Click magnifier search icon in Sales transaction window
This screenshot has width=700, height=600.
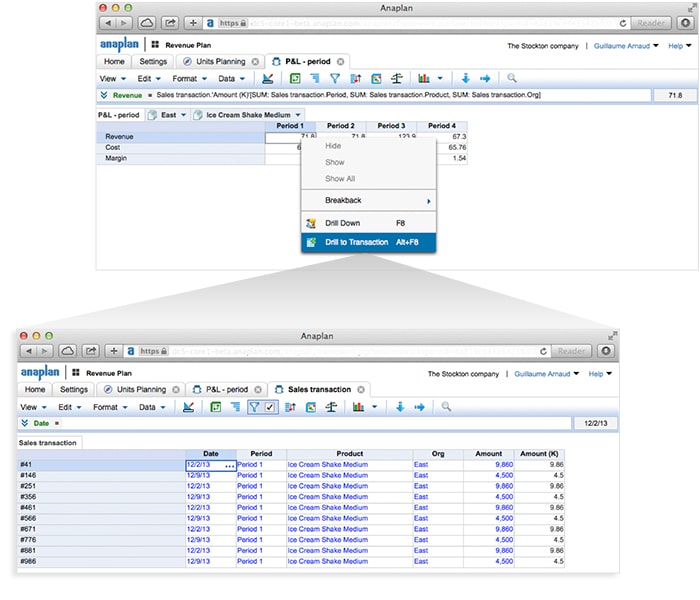click(446, 407)
